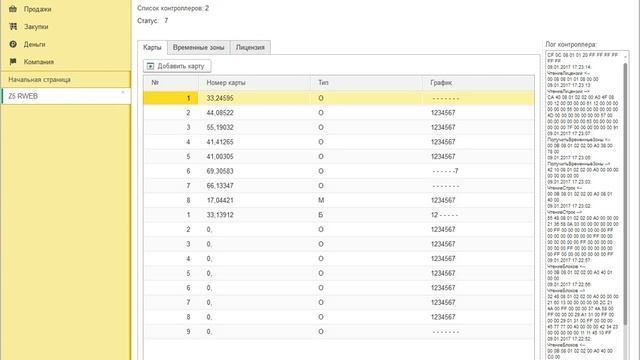Viewport: 640px width, 360px height.
Task: Click the Лог контроллера heading
Action: [x=571, y=44]
